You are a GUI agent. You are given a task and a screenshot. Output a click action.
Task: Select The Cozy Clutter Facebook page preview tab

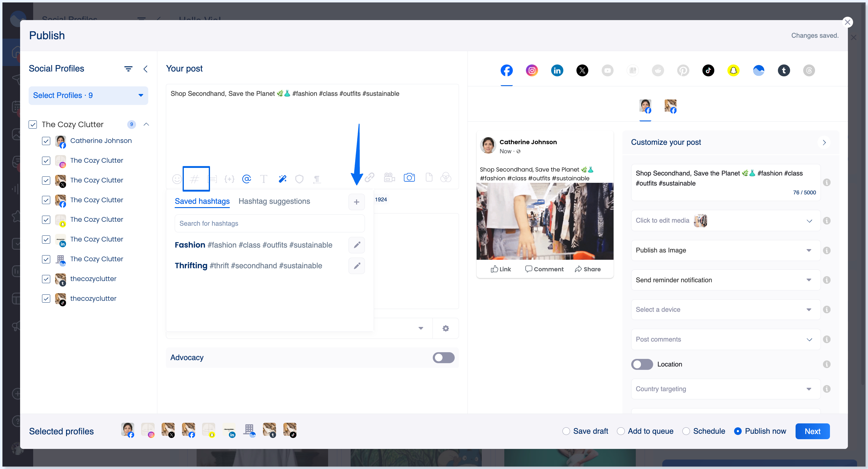tap(670, 106)
